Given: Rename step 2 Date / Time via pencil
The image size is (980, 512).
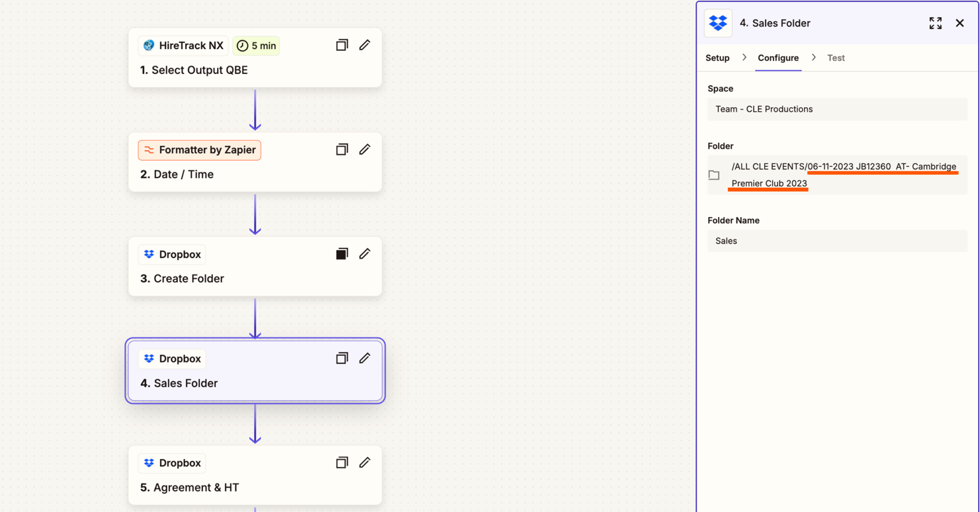Looking at the screenshot, I should pos(365,149).
